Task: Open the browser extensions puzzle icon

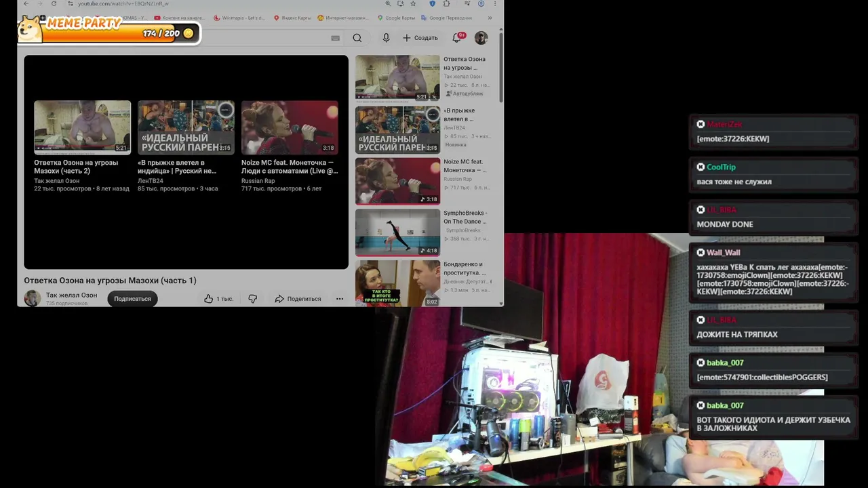Action: point(446,3)
